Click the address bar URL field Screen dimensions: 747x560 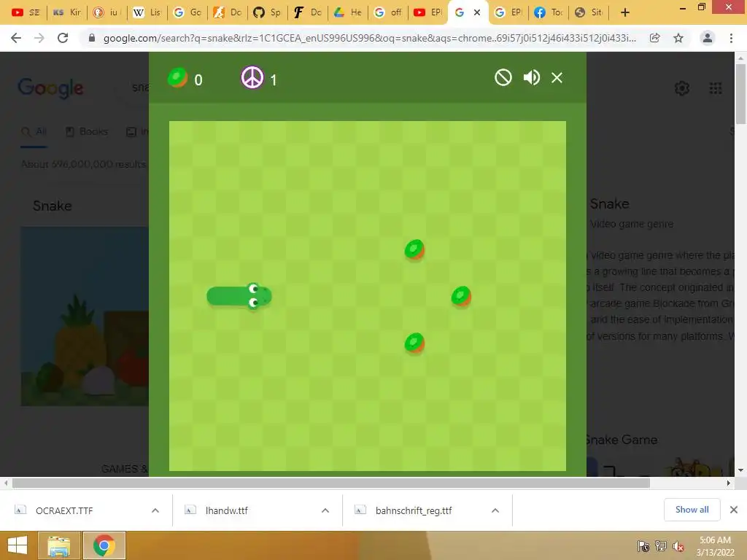tap(369, 38)
